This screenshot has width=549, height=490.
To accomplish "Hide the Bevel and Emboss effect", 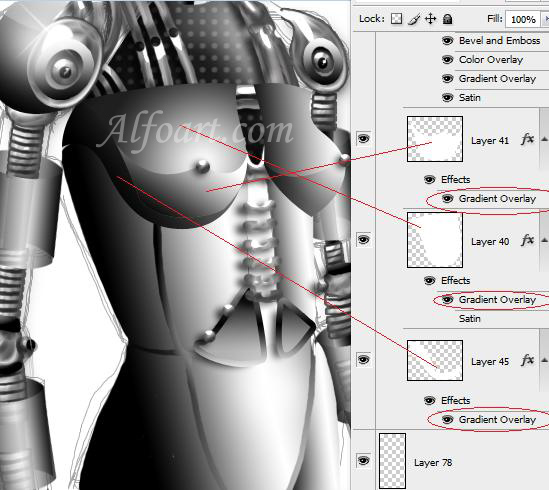I will click(447, 41).
